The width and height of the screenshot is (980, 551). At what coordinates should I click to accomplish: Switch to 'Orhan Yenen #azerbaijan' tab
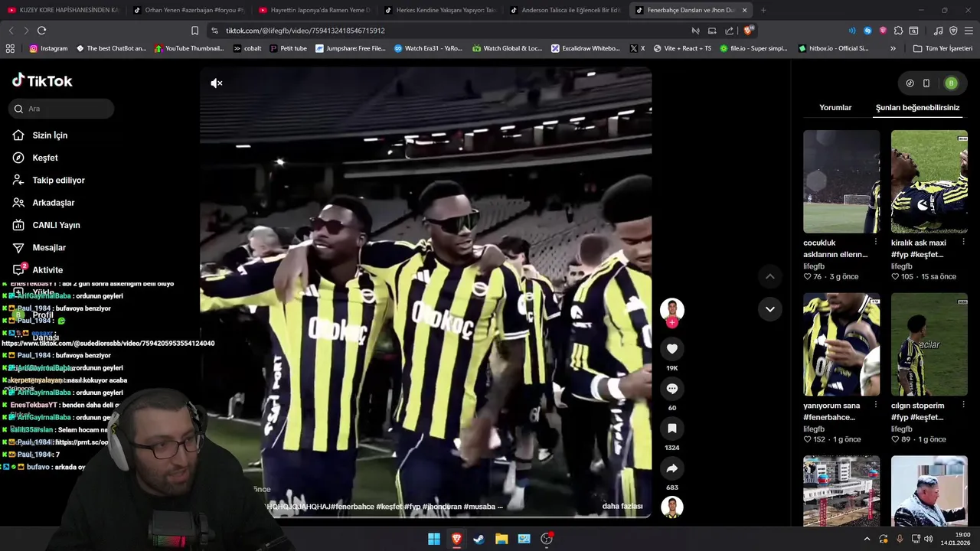tap(189, 10)
